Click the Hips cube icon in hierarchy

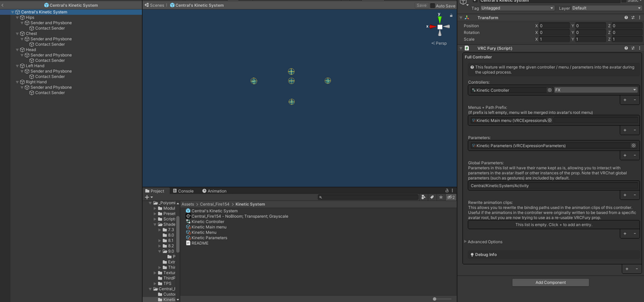(x=22, y=18)
